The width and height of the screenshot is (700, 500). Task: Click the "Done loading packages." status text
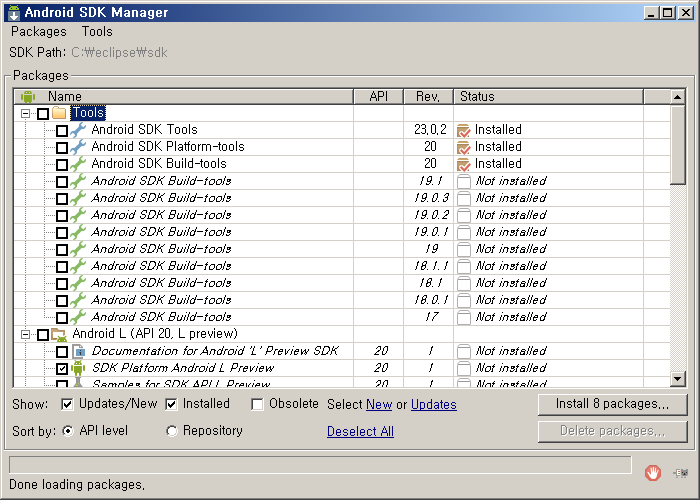point(77,485)
